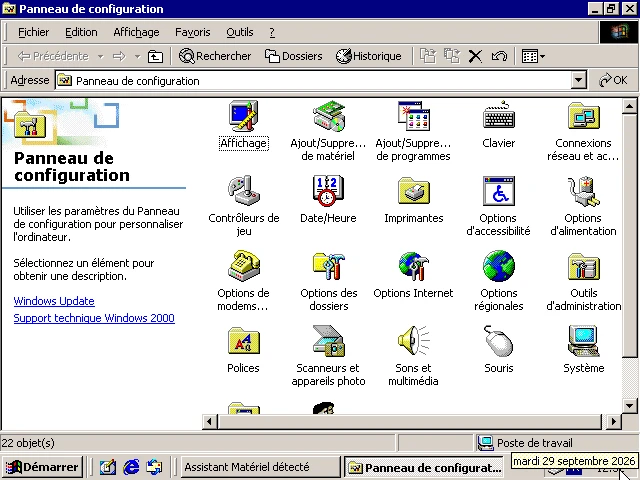
Task: Launch Outlook Express quick launch icon
Action: [x=154, y=467]
